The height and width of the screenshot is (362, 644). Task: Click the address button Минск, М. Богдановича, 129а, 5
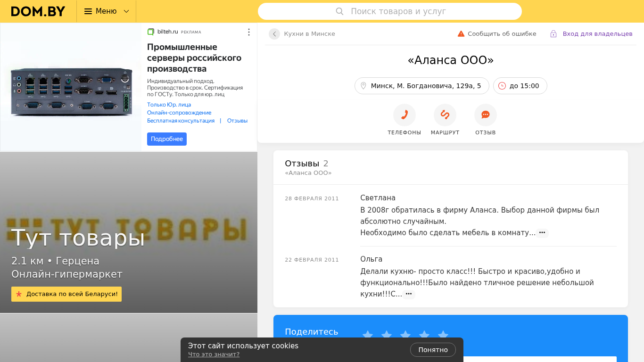[x=422, y=86]
